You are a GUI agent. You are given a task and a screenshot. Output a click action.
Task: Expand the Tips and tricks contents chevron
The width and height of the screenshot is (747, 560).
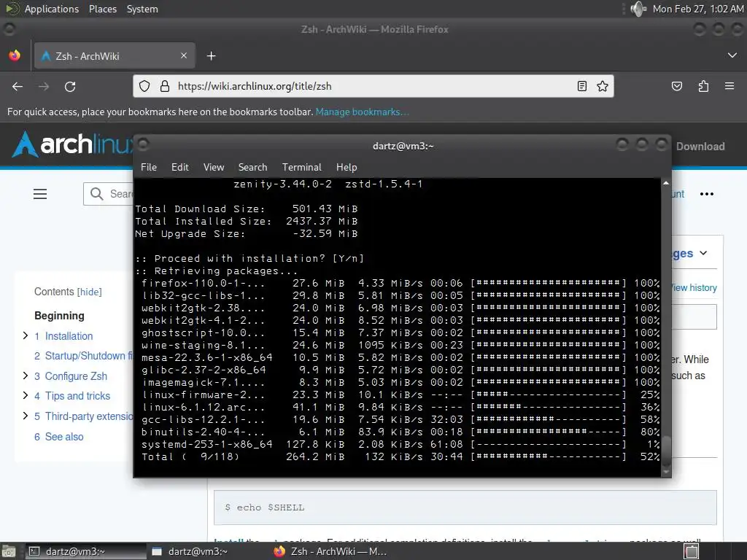pyautogui.click(x=26, y=395)
